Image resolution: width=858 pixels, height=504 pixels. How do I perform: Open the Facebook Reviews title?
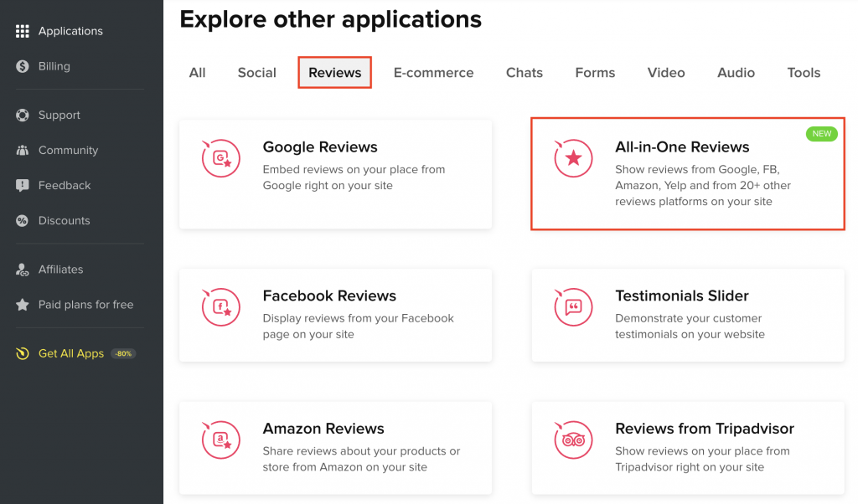coord(329,296)
